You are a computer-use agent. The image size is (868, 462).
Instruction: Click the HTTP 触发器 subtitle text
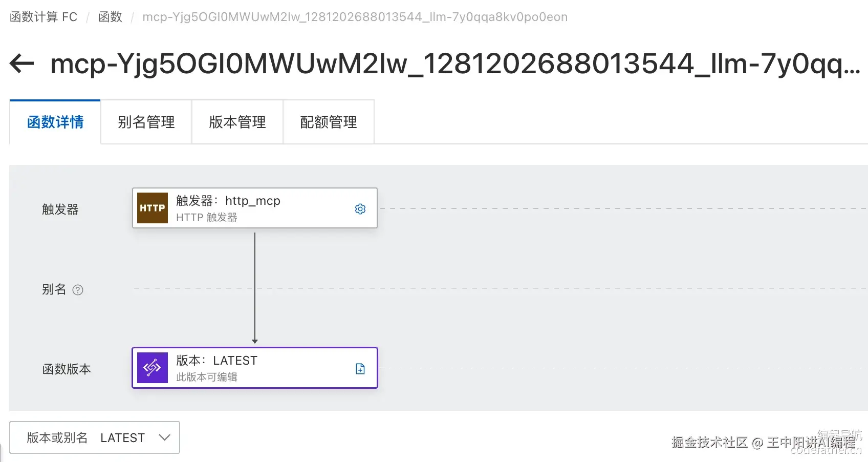tap(207, 217)
